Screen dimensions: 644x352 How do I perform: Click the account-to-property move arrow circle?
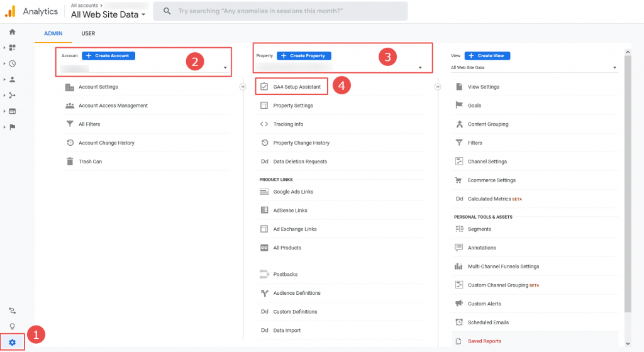point(243,87)
